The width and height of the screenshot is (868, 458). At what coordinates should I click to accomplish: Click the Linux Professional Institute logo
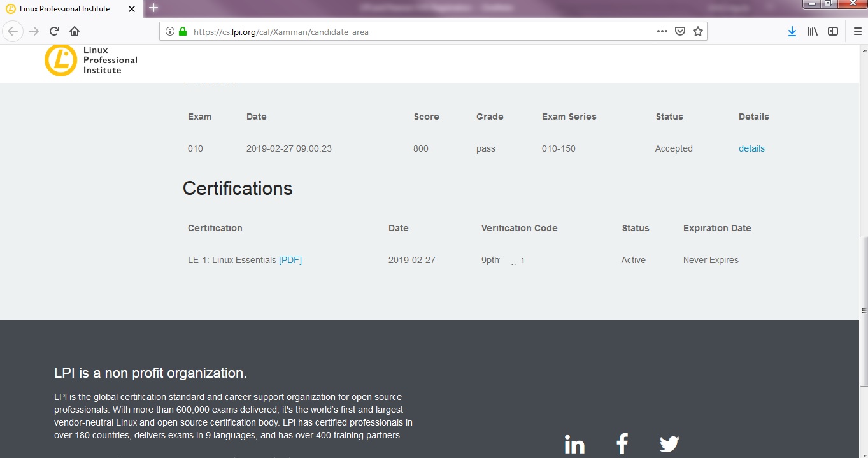point(60,59)
